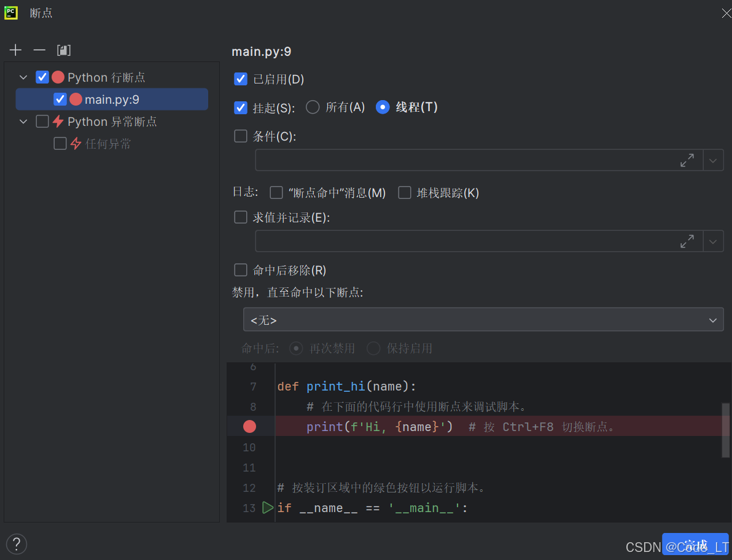The image size is (732, 560).
Task: Click the main.py:9 heading text
Action: coord(262,52)
